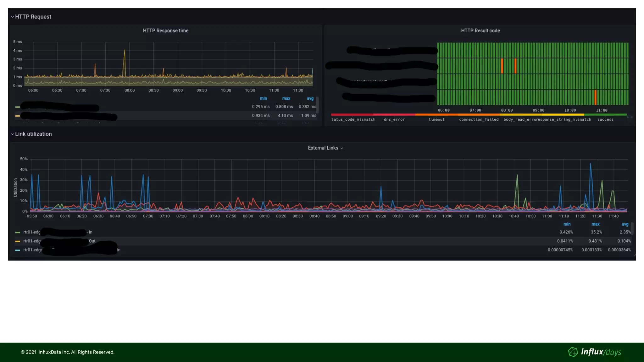The image size is (644, 362).
Task: Sort HTTP Response time legend by avg
Action: (310, 99)
